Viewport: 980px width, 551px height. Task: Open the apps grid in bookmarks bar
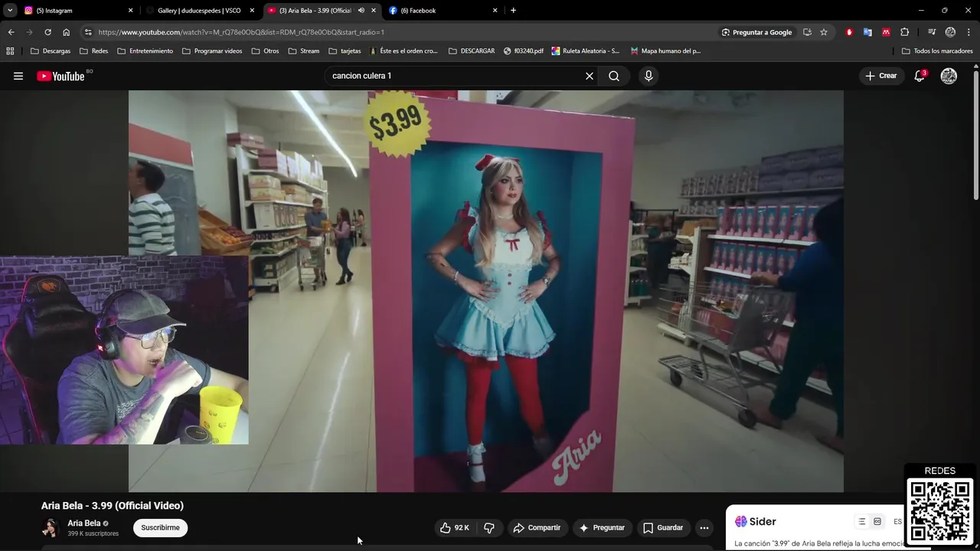pyautogui.click(x=10, y=51)
